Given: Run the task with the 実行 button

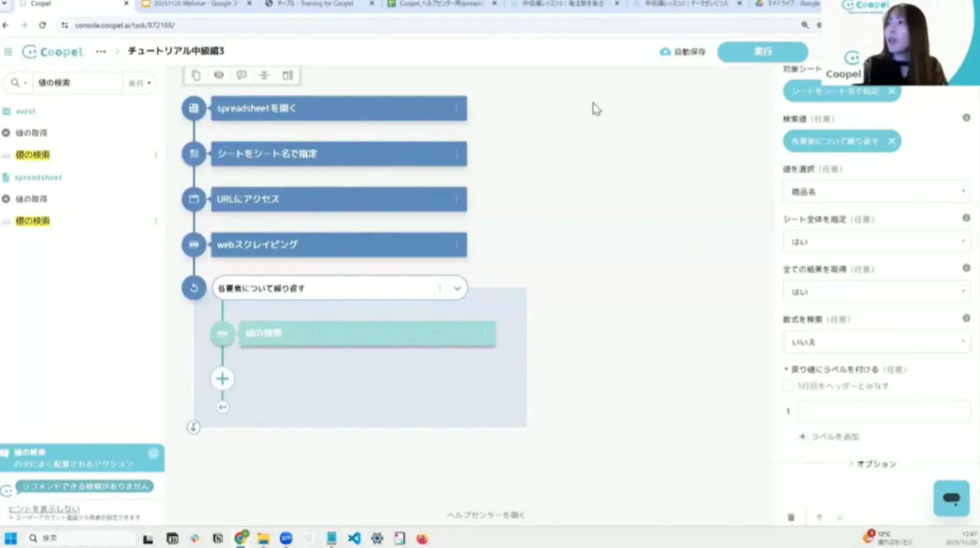Looking at the screenshot, I should (x=763, y=51).
